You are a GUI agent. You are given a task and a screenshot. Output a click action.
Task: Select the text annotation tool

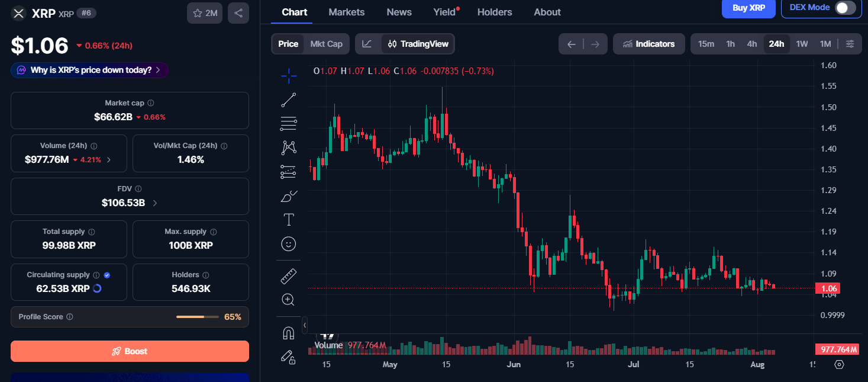(x=289, y=220)
